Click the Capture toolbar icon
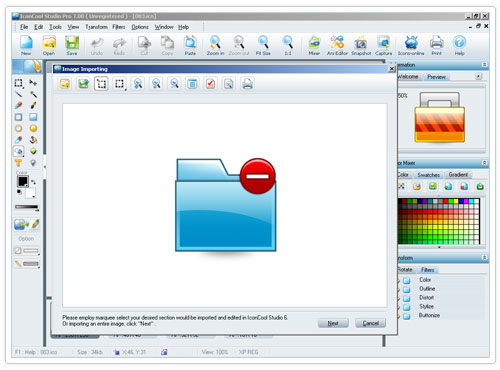This screenshot has height=370, width=500. (x=384, y=45)
